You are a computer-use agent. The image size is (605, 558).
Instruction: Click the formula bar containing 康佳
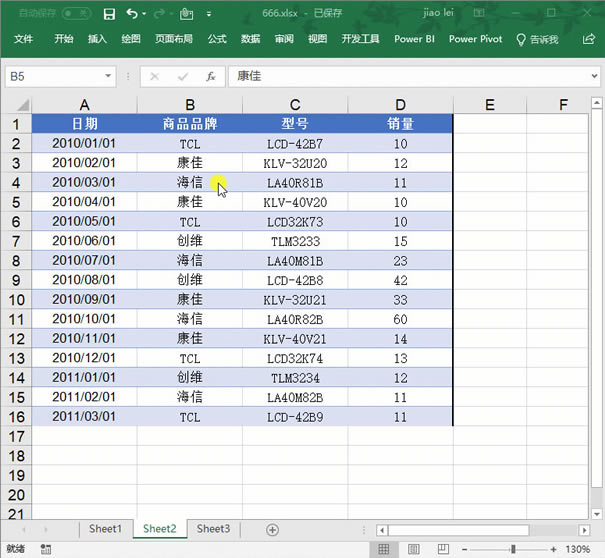(409, 76)
